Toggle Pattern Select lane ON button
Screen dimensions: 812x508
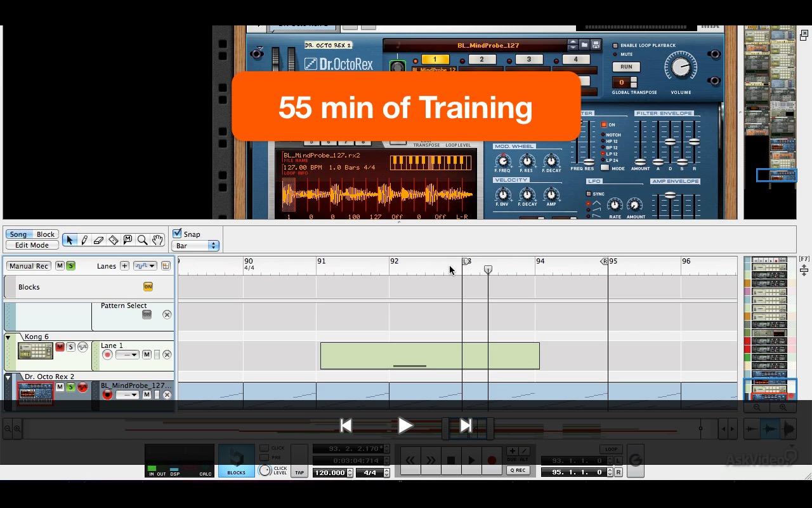click(x=147, y=314)
